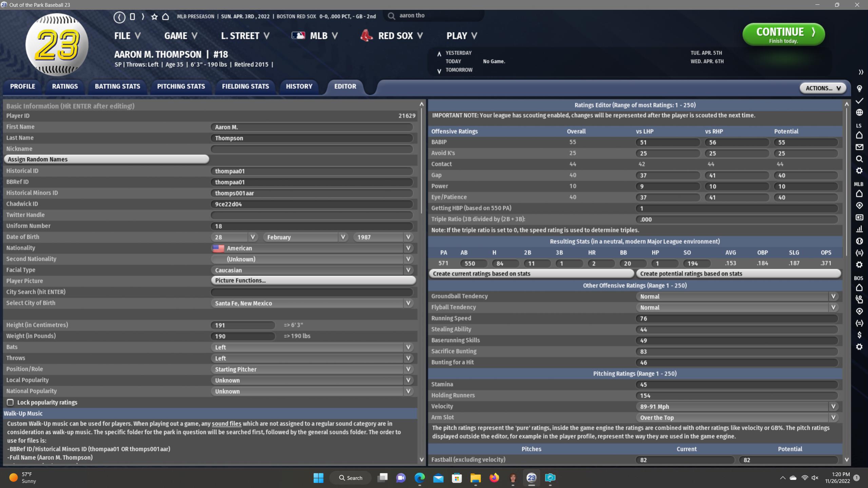Switch to the PITCHING STATS tab
This screenshot has height=488, width=868.
click(181, 86)
